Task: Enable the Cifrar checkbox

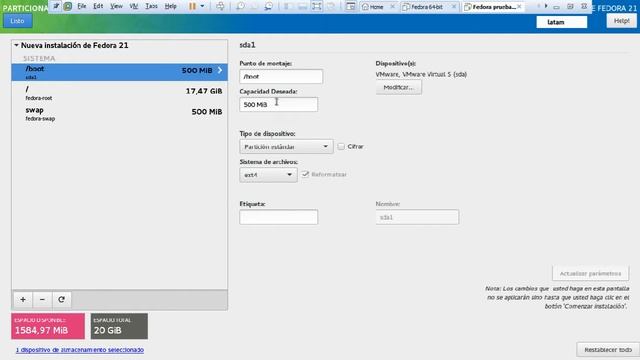Action: click(x=341, y=146)
